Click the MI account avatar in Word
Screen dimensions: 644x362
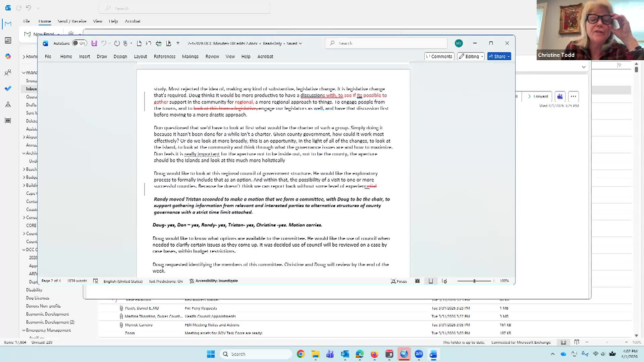click(x=459, y=43)
